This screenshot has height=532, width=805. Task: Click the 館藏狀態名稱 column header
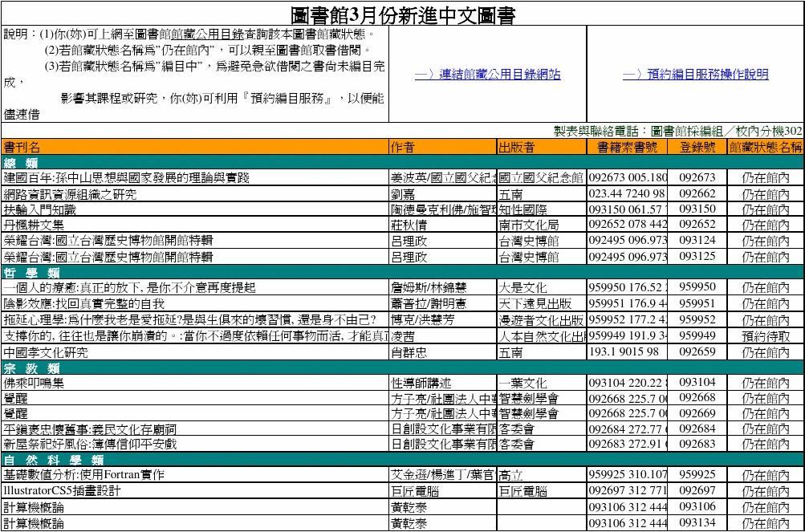tap(766, 148)
